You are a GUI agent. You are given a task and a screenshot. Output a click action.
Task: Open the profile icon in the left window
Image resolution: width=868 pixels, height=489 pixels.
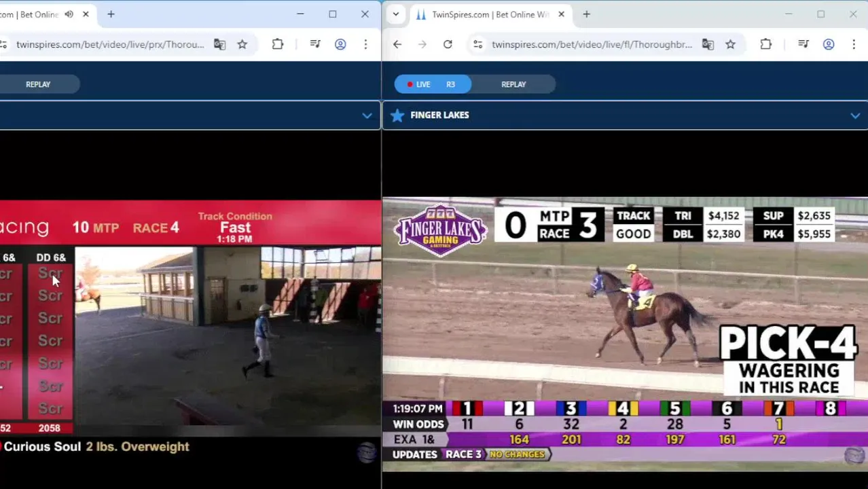[x=340, y=44]
